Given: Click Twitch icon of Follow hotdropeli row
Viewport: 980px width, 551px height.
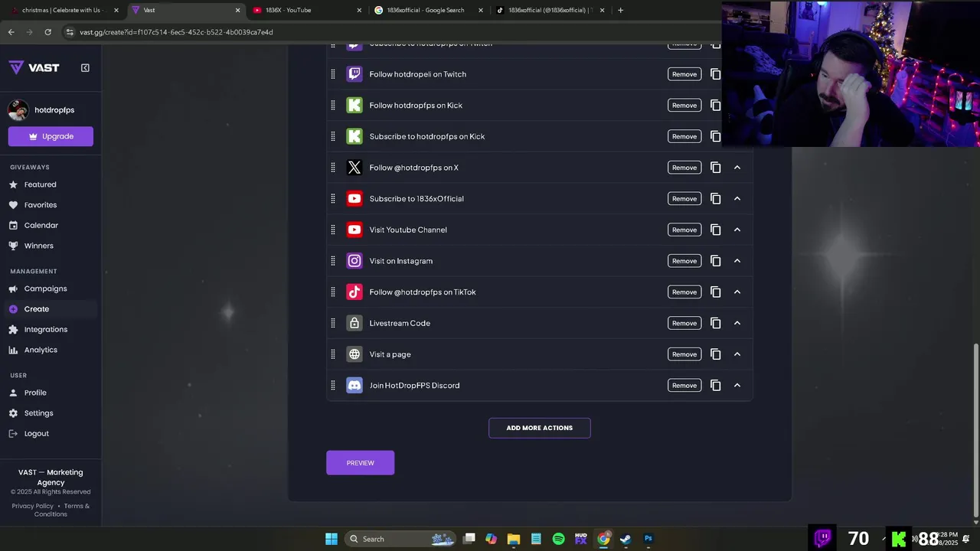Looking at the screenshot, I should 354,74.
